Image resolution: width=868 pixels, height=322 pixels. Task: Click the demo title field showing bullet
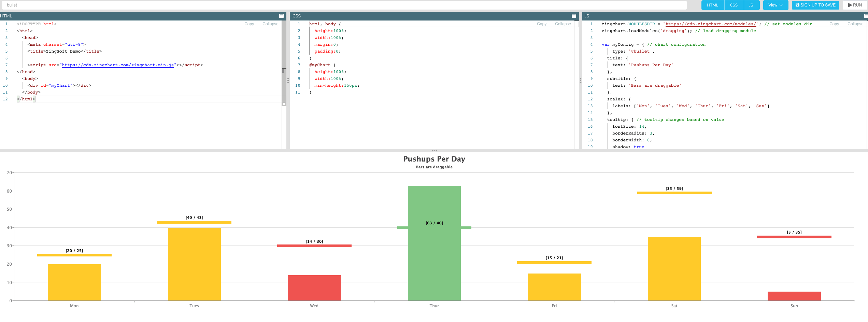click(344, 5)
